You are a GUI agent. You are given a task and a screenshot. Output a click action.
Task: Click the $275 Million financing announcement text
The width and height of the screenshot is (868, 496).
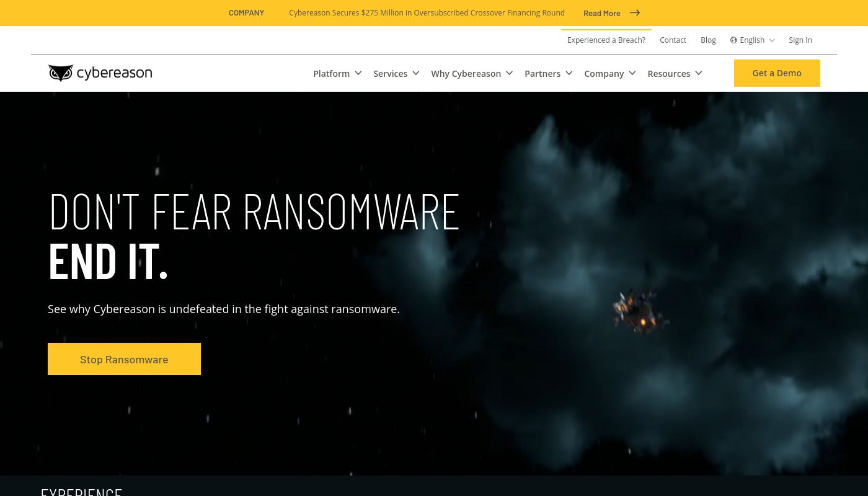(427, 13)
